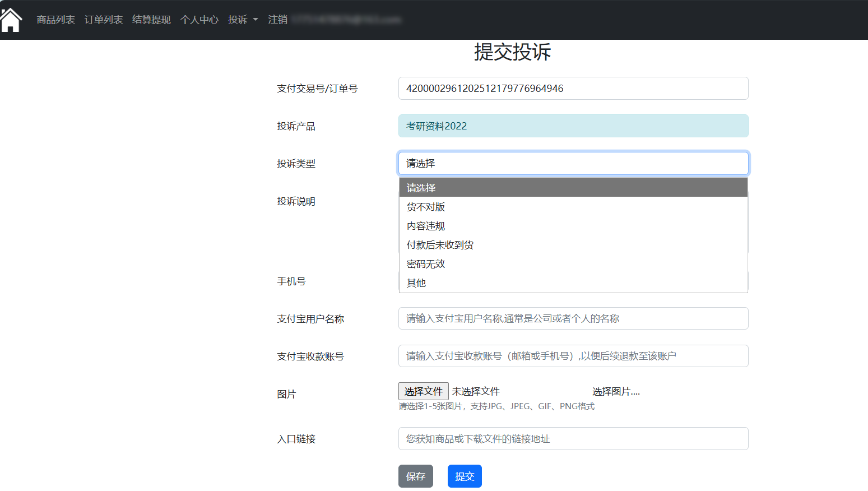Image resolution: width=868 pixels, height=491 pixels.
Task: Navigate to 个人中心
Action: (x=199, y=20)
